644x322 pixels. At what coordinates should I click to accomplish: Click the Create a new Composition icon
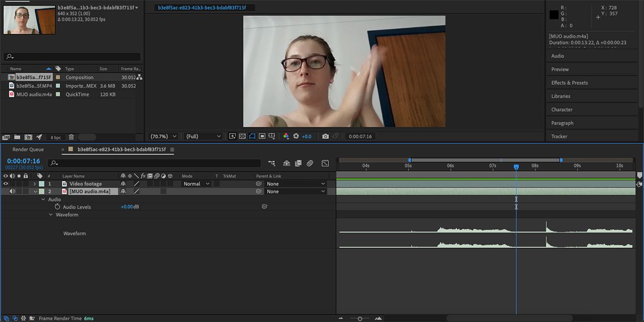30,137
